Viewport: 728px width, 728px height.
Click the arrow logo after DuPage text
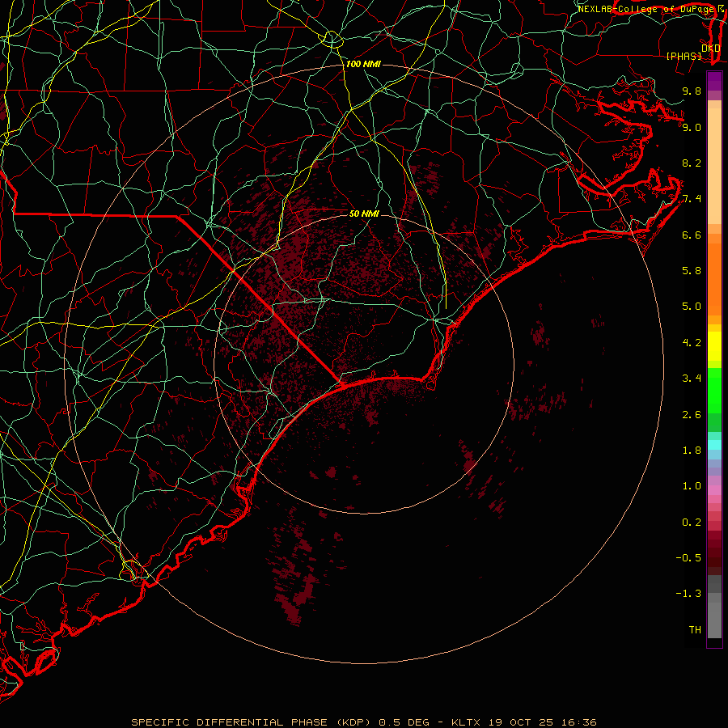click(721, 9)
